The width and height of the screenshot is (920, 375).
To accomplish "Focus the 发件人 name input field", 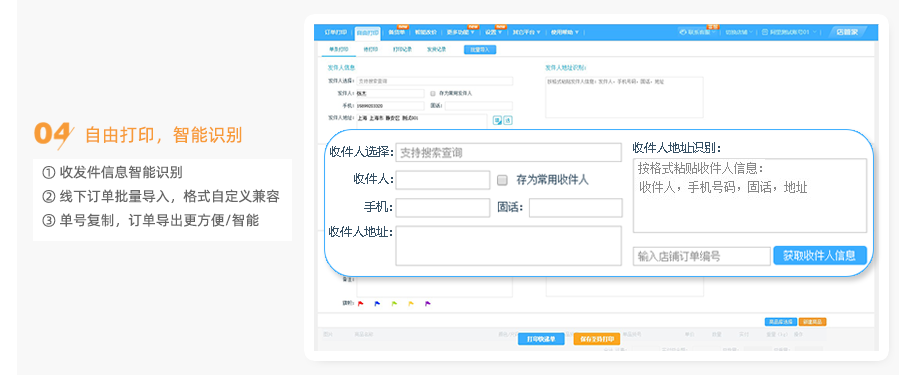I will point(390,93).
